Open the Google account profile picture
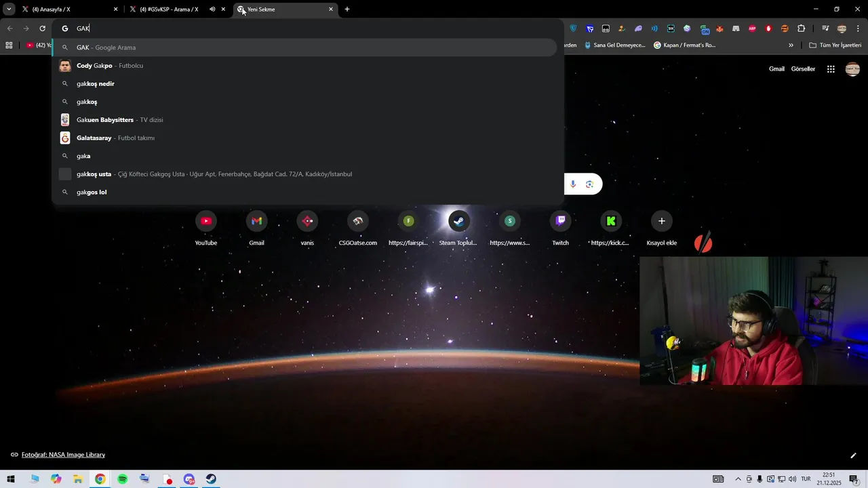The height and width of the screenshot is (488, 868). 852,69
